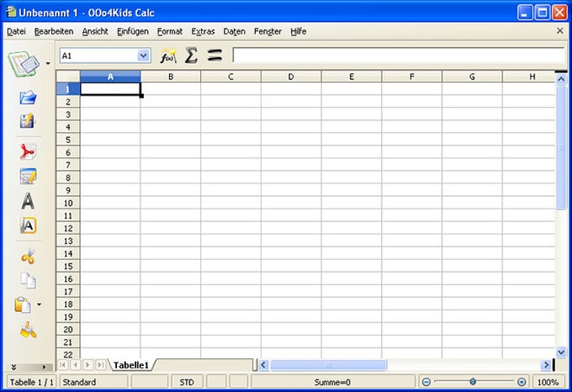Click the small right arrow at toolbar bottom
The image size is (572, 392).
pos(44,367)
